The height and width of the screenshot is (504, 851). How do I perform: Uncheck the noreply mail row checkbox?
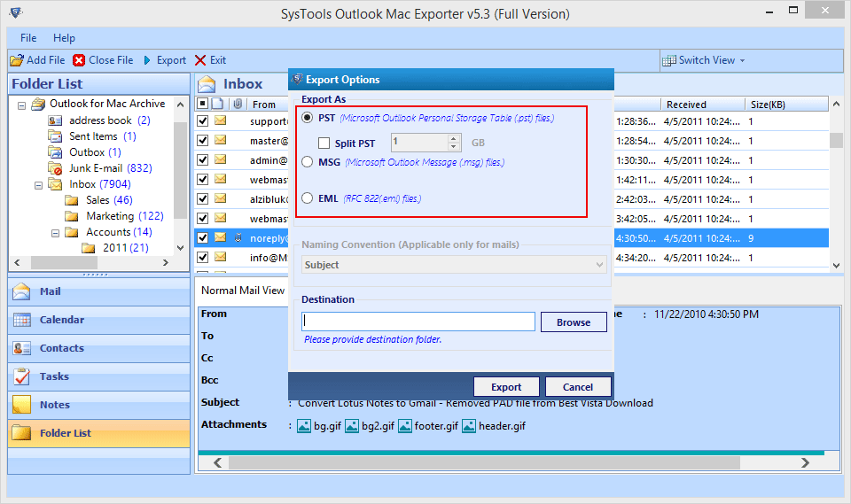click(202, 237)
